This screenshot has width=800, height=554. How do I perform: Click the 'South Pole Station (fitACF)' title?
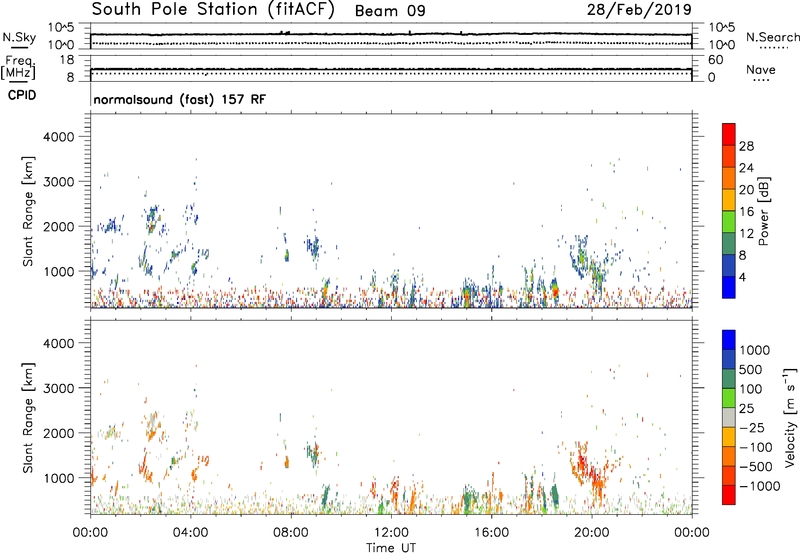point(213,10)
